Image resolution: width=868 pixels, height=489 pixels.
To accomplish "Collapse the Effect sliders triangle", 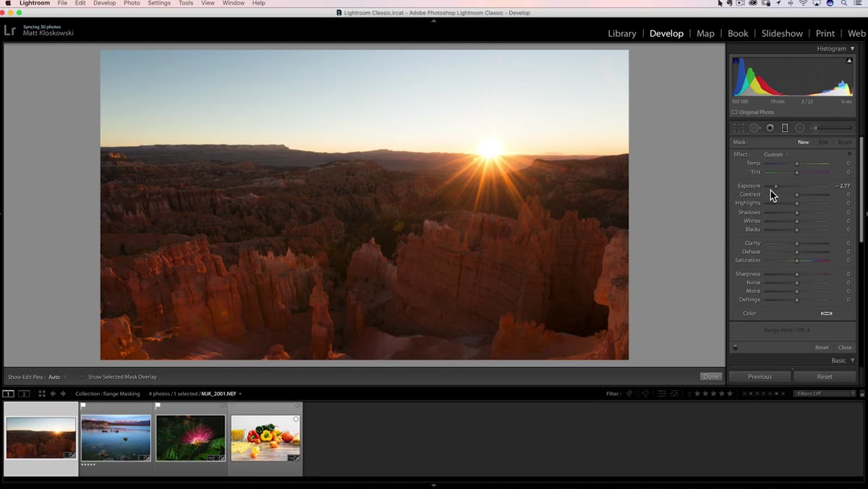I will [849, 154].
